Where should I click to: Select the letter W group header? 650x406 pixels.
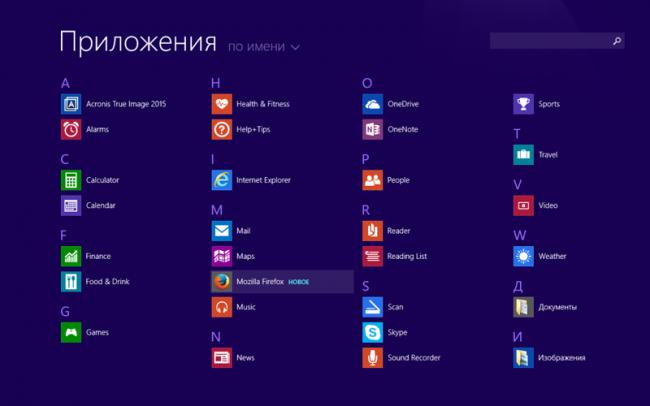519,235
